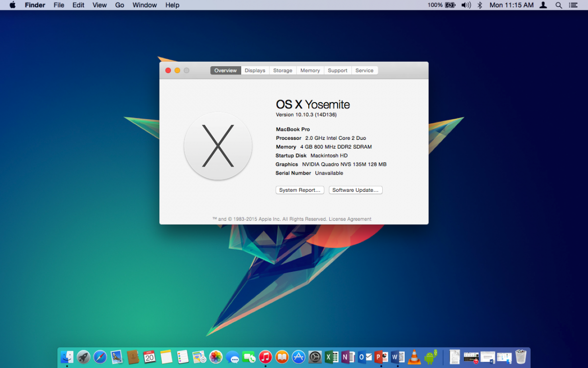
Task: Open Safari from the Dock
Action: pyautogui.click(x=100, y=357)
